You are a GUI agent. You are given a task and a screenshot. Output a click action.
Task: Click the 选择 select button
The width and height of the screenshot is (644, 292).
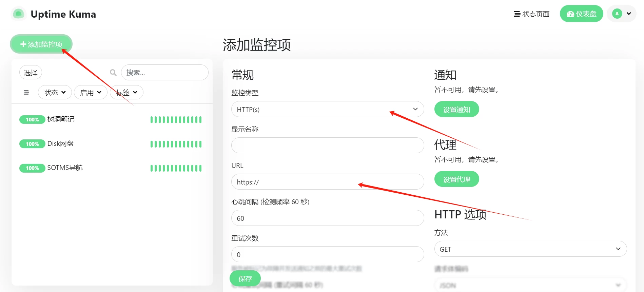31,73
